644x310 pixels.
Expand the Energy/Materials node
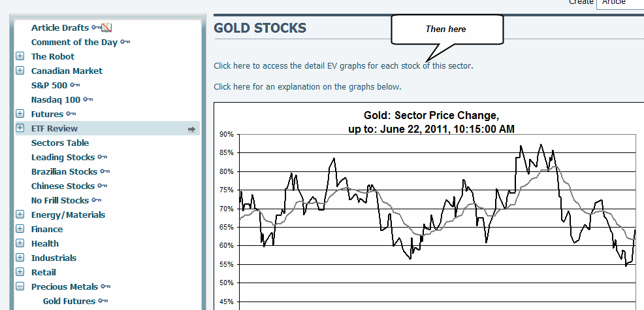(20, 215)
